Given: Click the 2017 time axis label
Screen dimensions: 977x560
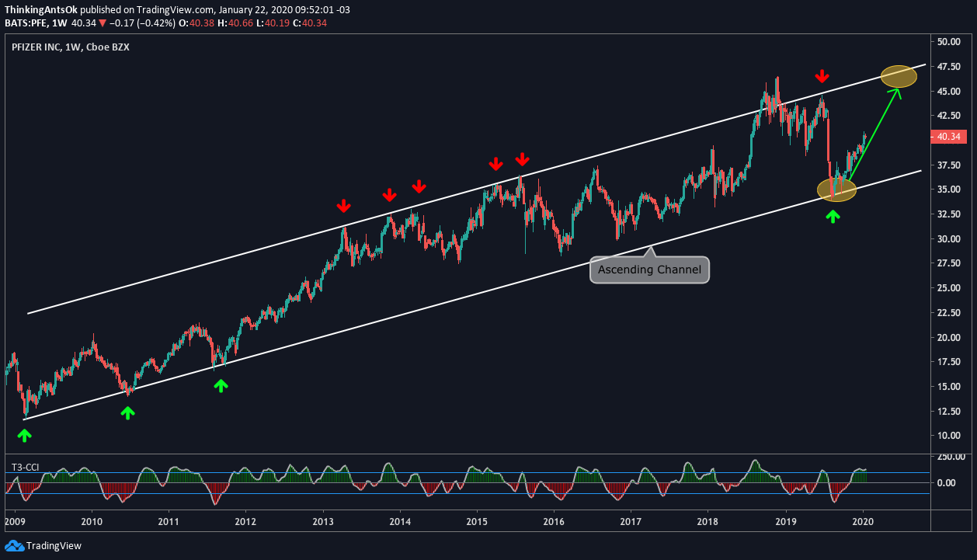Looking at the screenshot, I should pyautogui.click(x=631, y=521).
